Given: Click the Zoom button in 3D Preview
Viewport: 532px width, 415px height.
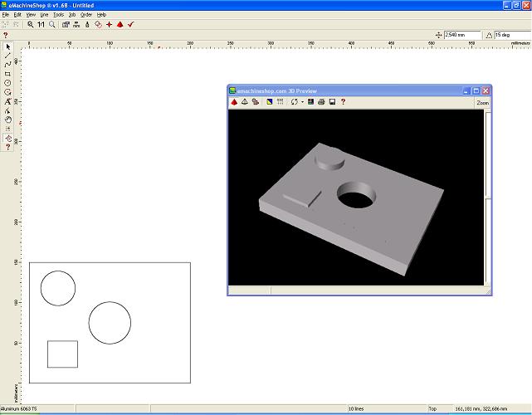Looking at the screenshot, I should pyautogui.click(x=482, y=103).
